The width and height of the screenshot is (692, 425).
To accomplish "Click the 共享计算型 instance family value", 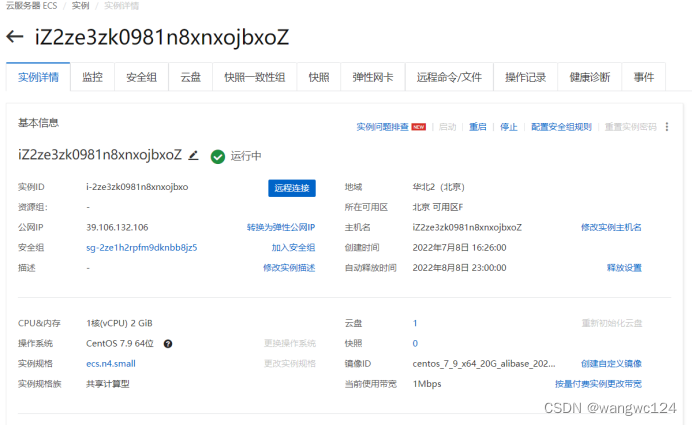I will coord(108,384).
